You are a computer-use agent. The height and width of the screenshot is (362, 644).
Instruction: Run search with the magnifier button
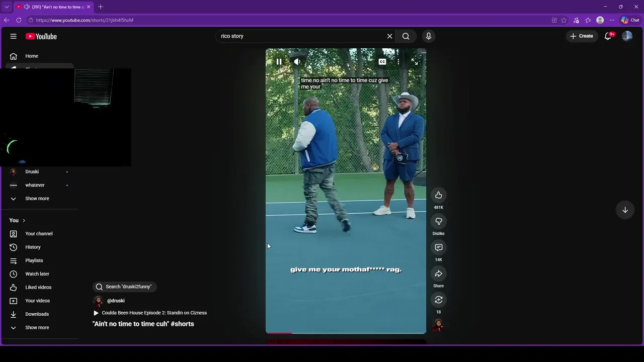[x=406, y=36]
